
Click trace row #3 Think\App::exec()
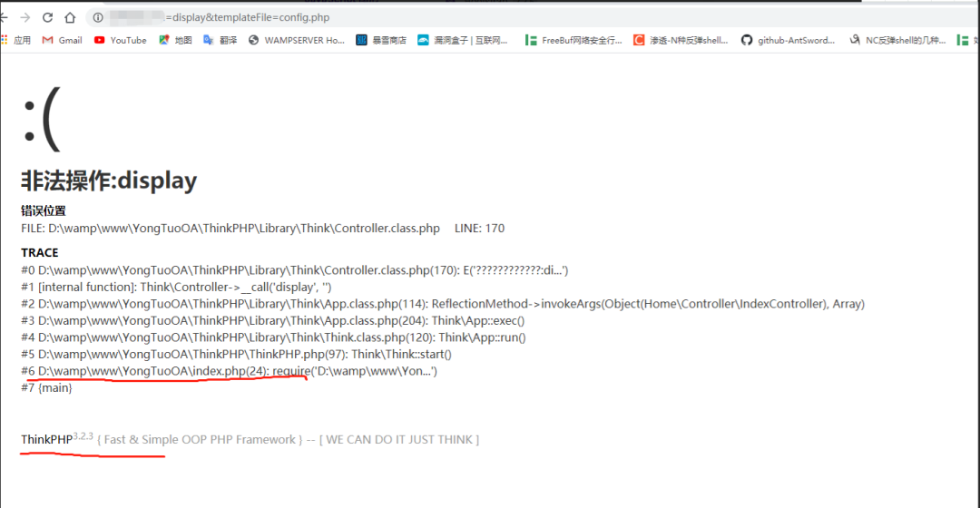[x=272, y=321]
